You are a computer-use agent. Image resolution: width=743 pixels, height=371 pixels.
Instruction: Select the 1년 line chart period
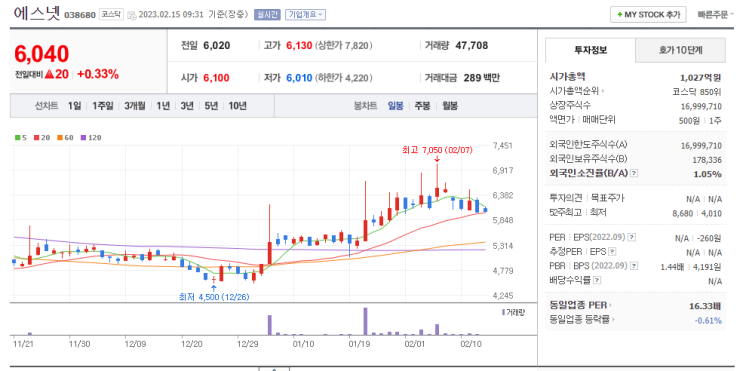coord(163,106)
